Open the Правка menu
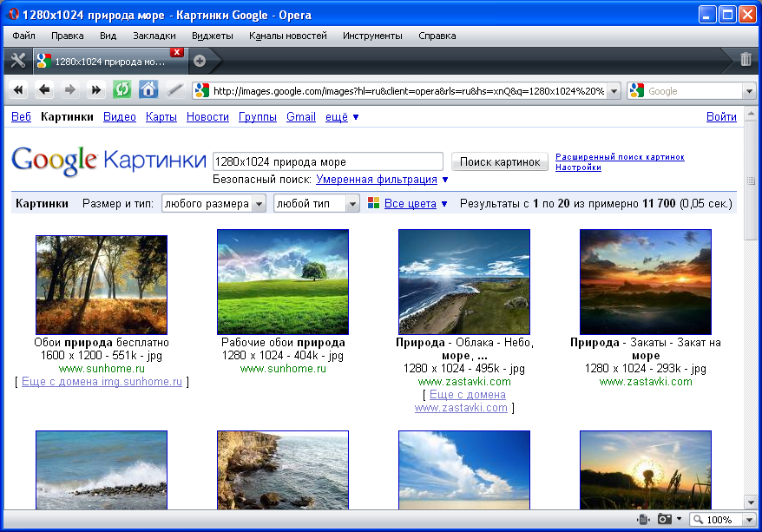The width and height of the screenshot is (762, 532). (68, 36)
